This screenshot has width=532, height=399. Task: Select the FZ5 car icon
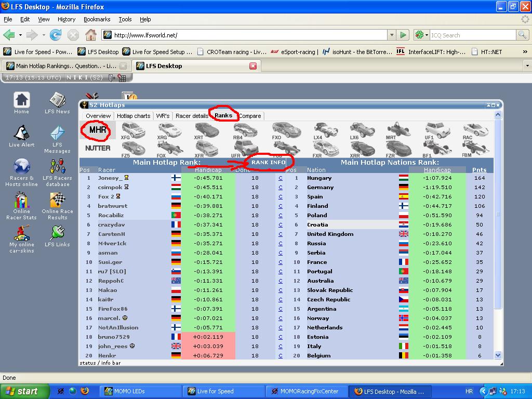pos(133,149)
